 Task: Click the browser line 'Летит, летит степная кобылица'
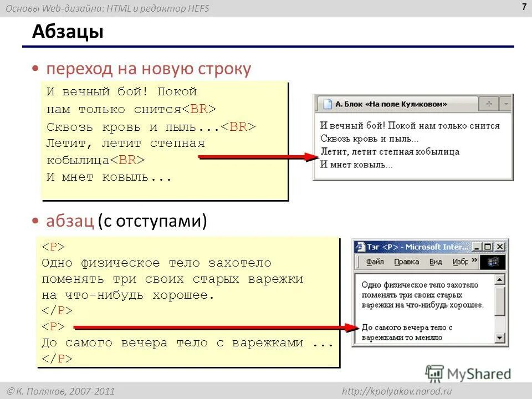pos(390,151)
